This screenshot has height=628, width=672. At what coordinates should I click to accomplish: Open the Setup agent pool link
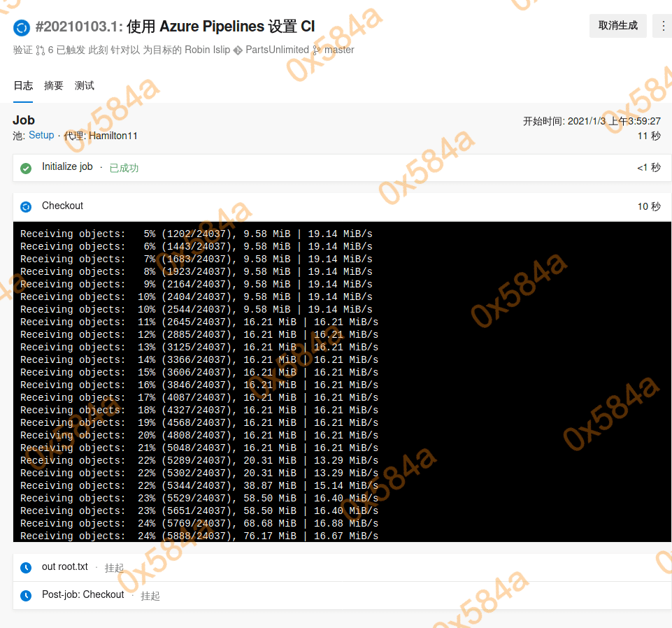pyautogui.click(x=41, y=135)
